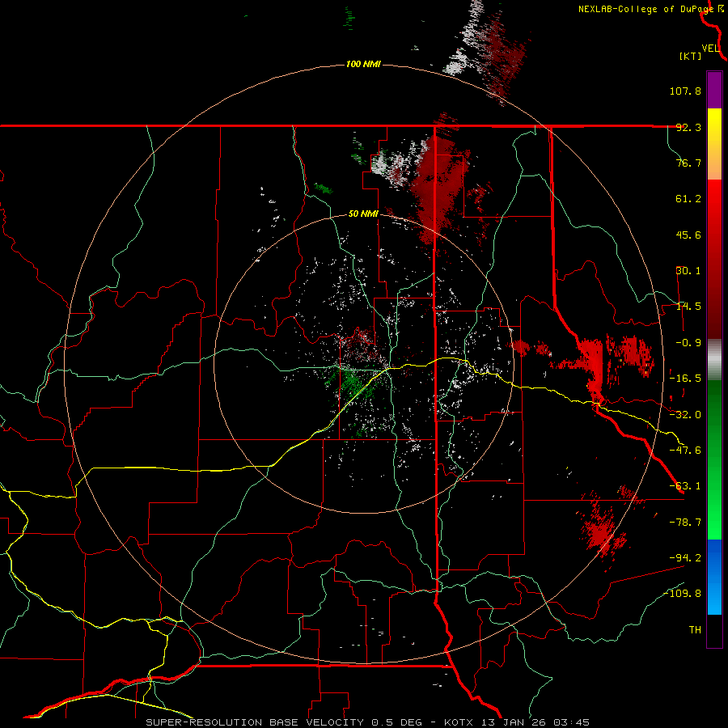
Task: Select the 107.8 legend value
Action: click(685, 91)
